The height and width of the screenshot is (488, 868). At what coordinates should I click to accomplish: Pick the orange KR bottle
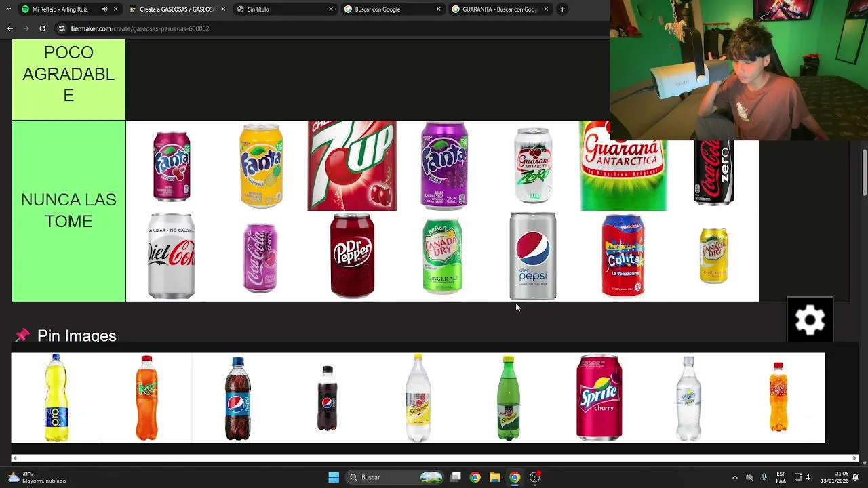146,398
